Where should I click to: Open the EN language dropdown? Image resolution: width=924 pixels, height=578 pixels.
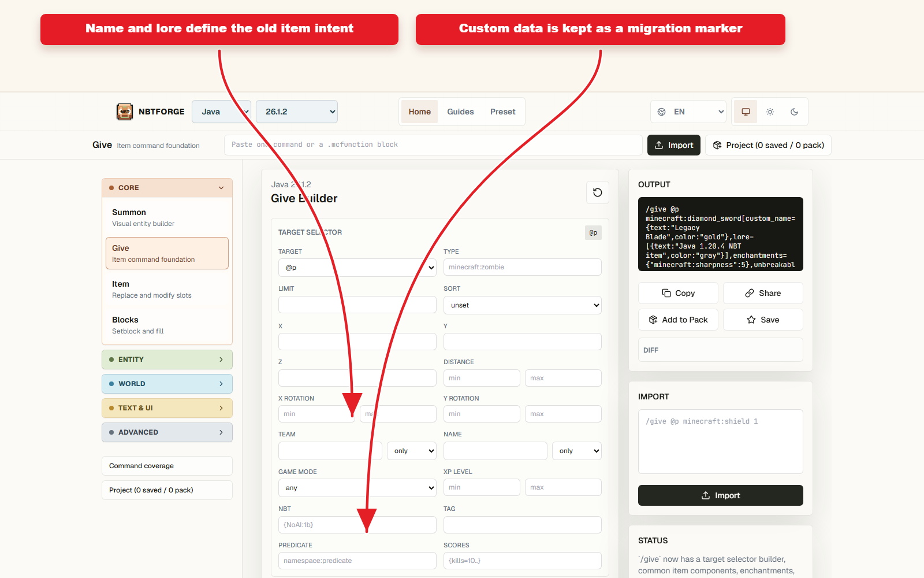[x=688, y=112]
